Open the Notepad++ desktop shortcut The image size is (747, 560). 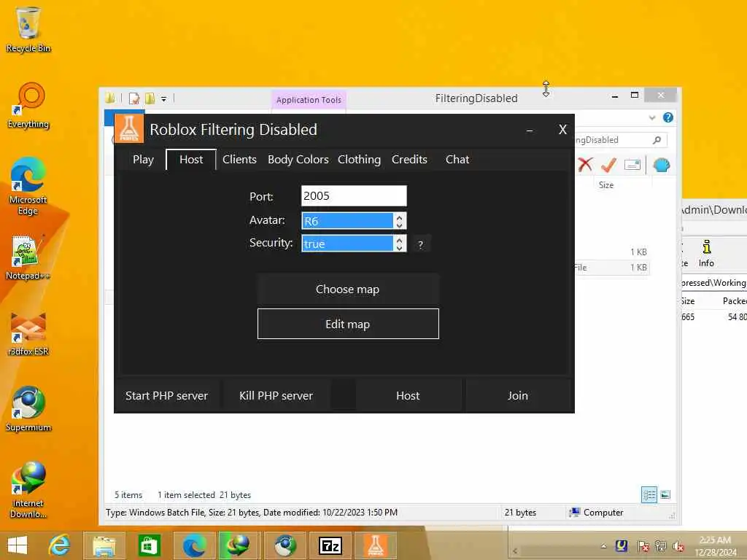point(28,257)
